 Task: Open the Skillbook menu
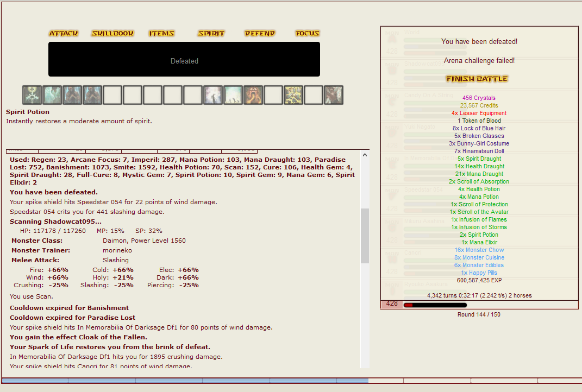pyautogui.click(x=112, y=33)
